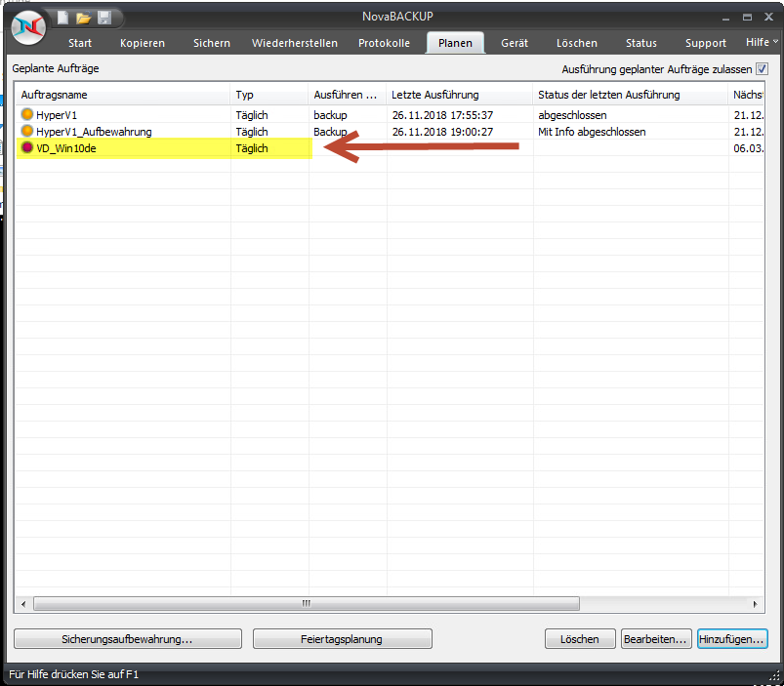
Task: Click the red status icon of VD_Win10de
Action: pyautogui.click(x=27, y=148)
